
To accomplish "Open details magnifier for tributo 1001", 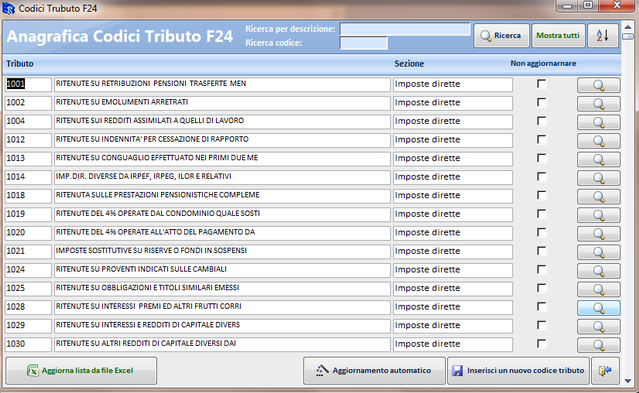I will pyautogui.click(x=599, y=85).
